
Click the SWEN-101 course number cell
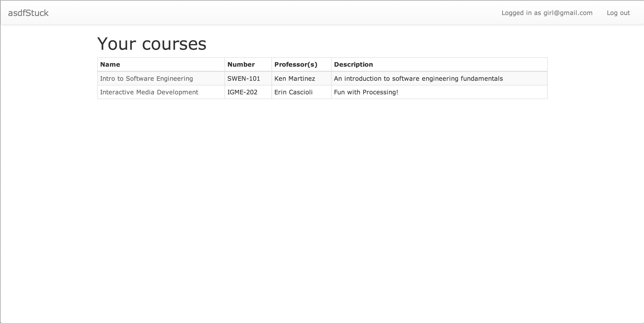(x=244, y=79)
